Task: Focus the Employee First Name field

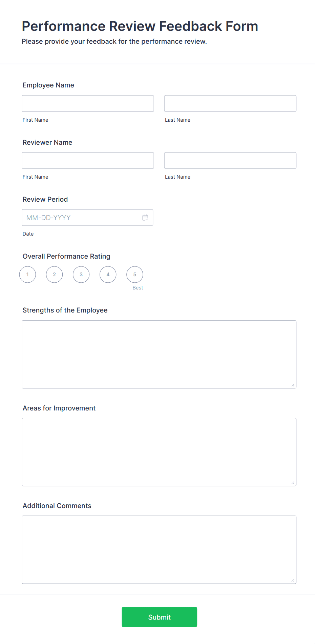Action: pos(88,103)
